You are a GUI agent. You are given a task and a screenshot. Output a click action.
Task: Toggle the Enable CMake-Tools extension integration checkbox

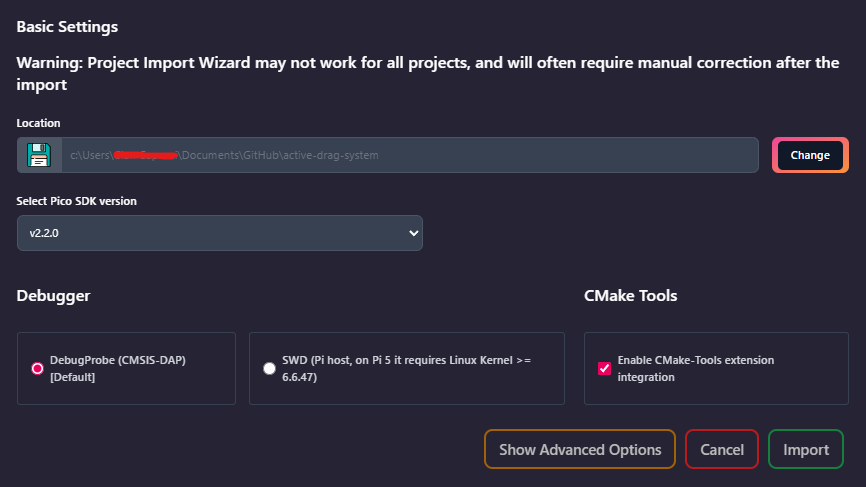[604, 368]
